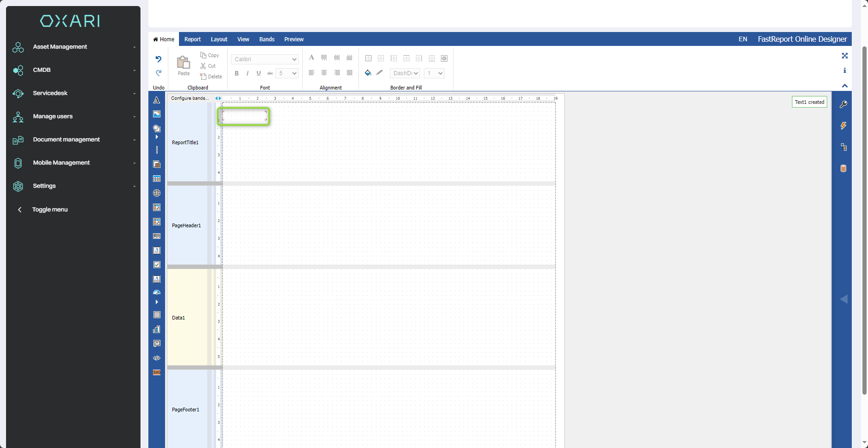The image size is (868, 448).
Task: Insert a Table object
Action: coord(157,179)
